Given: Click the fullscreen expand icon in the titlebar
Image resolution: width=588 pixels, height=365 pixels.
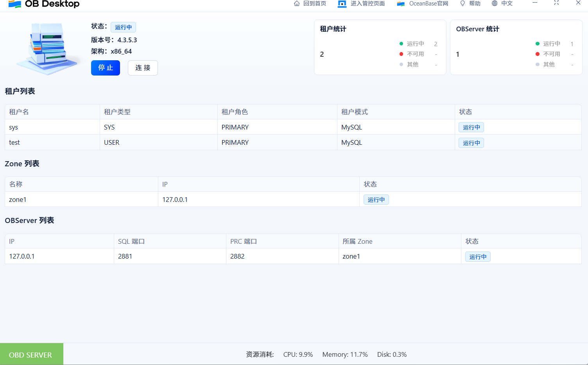Looking at the screenshot, I should pyautogui.click(x=556, y=3).
